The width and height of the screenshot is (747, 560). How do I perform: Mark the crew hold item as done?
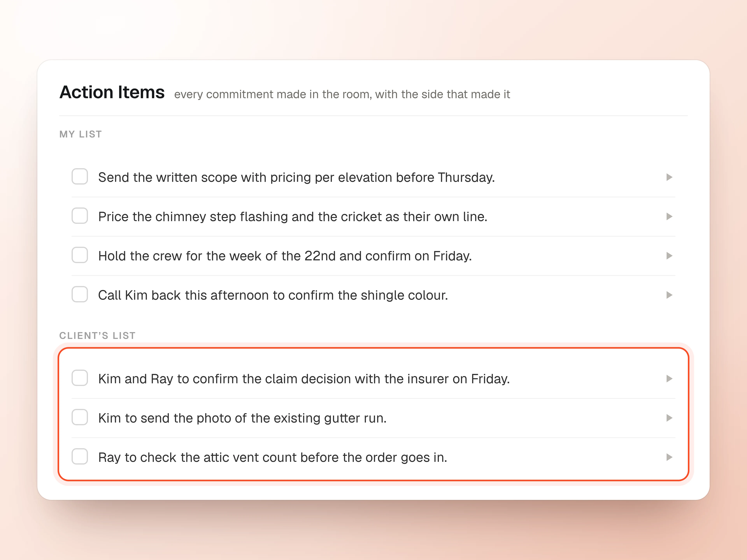click(80, 255)
